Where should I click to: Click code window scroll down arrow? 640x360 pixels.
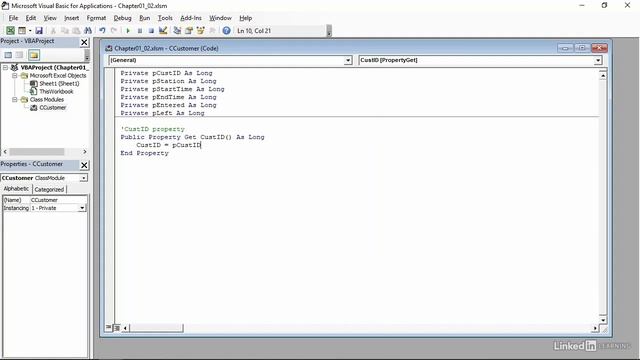[603, 320]
